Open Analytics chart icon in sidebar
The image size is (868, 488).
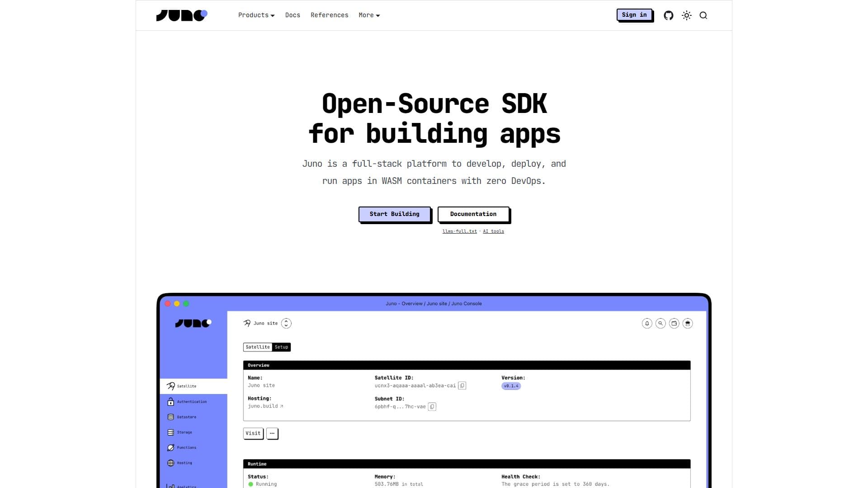tap(170, 486)
